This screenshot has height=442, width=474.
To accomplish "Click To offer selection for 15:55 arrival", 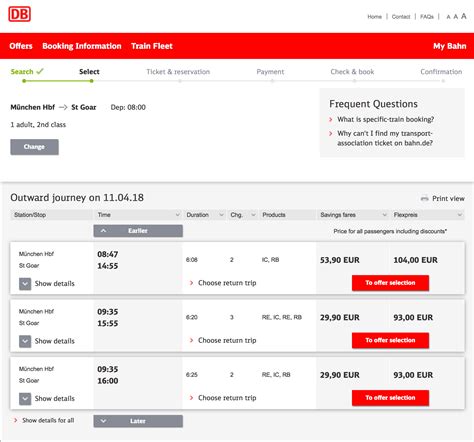I will tap(390, 340).
